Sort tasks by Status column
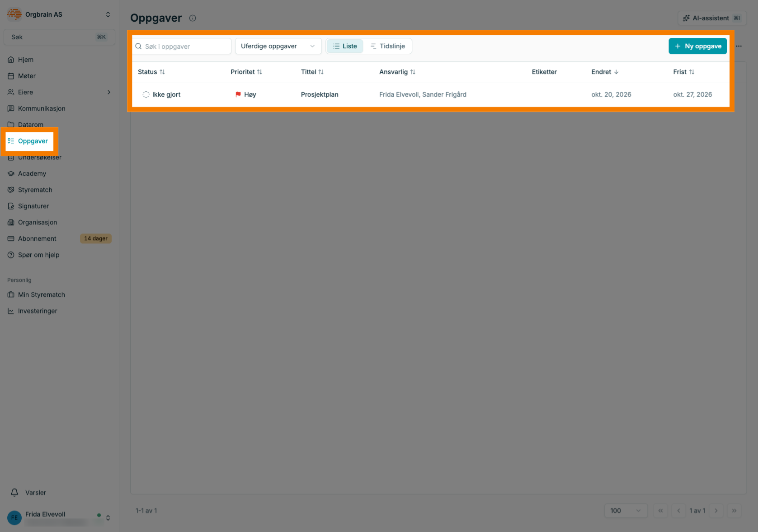The height and width of the screenshot is (532, 758). (x=151, y=72)
